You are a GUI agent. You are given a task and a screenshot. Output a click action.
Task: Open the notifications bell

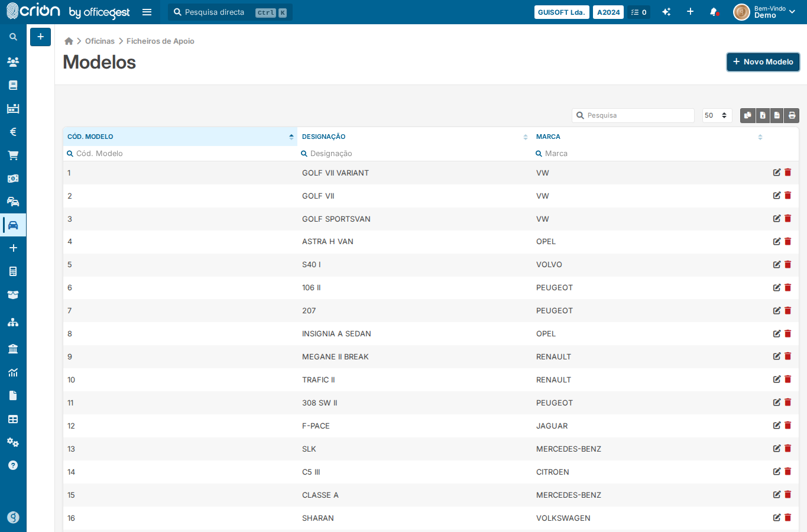714,12
